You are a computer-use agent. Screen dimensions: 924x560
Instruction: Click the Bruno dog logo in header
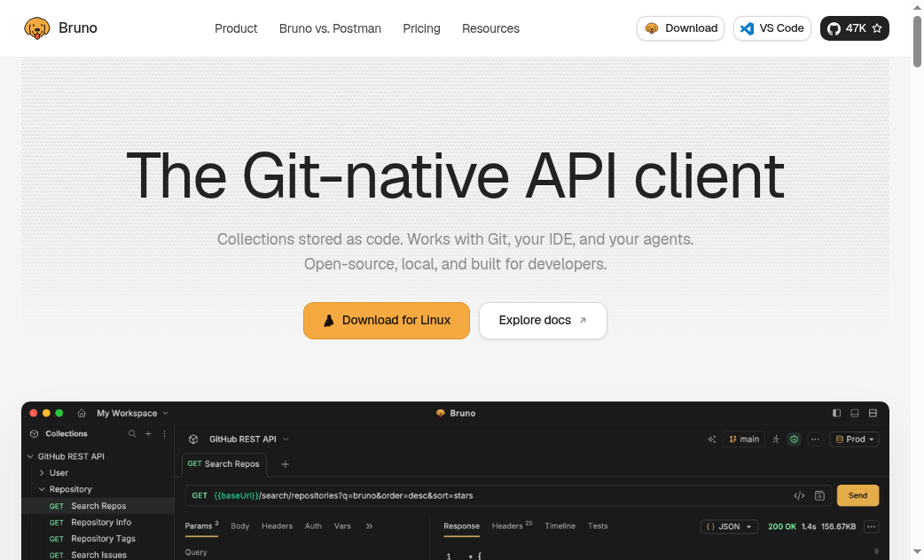coord(36,28)
